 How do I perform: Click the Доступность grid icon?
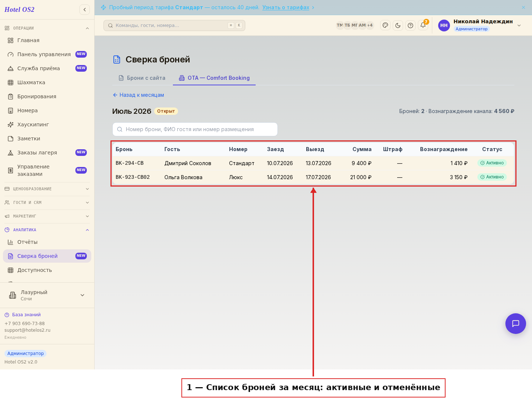point(11,270)
